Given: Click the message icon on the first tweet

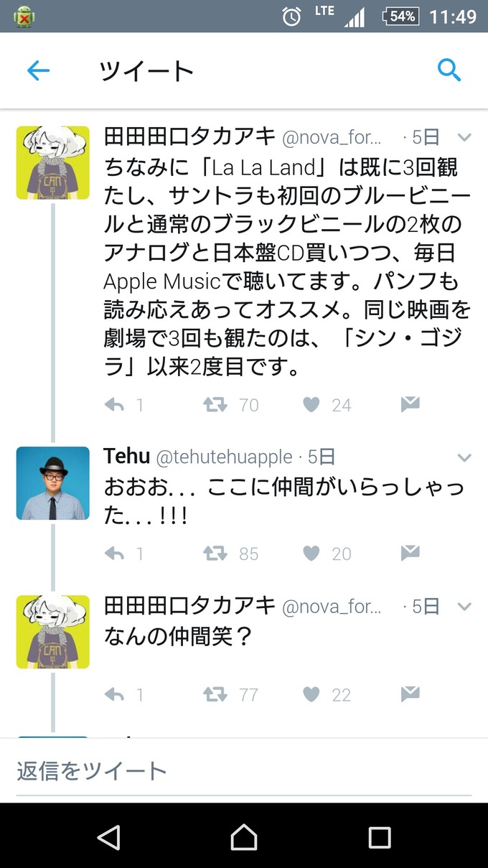Looking at the screenshot, I should click(x=409, y=404).
